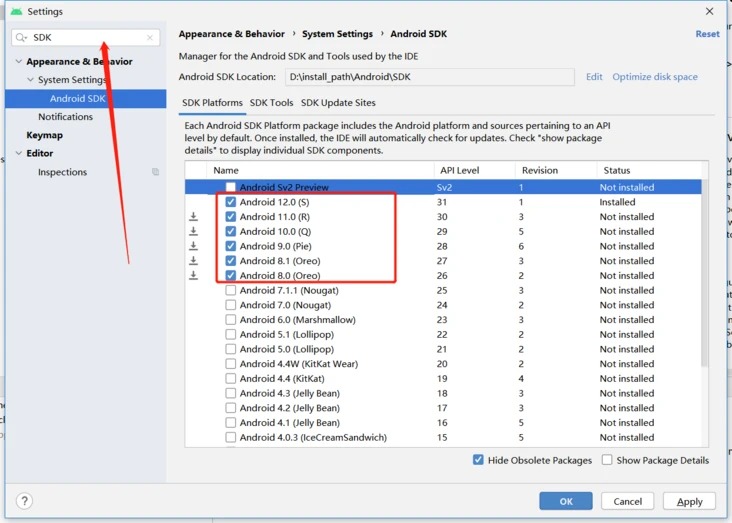Check the Android Sv2 Preview checkbox
This screenshot has width=732, height=523.
point(231,187)
